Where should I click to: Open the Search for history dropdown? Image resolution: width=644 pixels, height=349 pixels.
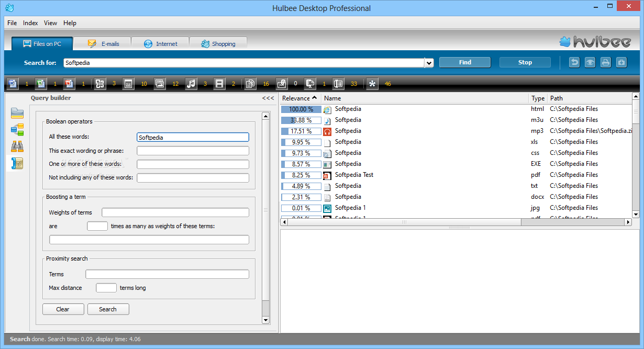click(429, 63)
